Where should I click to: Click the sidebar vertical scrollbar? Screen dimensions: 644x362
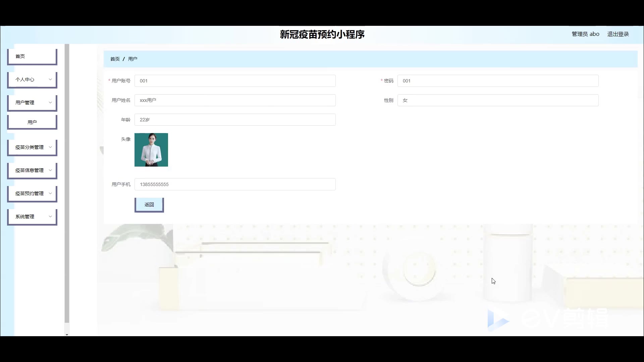[x=67, y=184]
